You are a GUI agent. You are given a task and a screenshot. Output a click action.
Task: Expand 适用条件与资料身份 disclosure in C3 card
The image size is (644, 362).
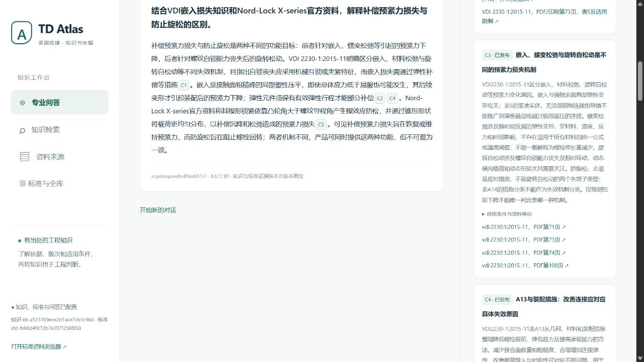click(507, 214)
